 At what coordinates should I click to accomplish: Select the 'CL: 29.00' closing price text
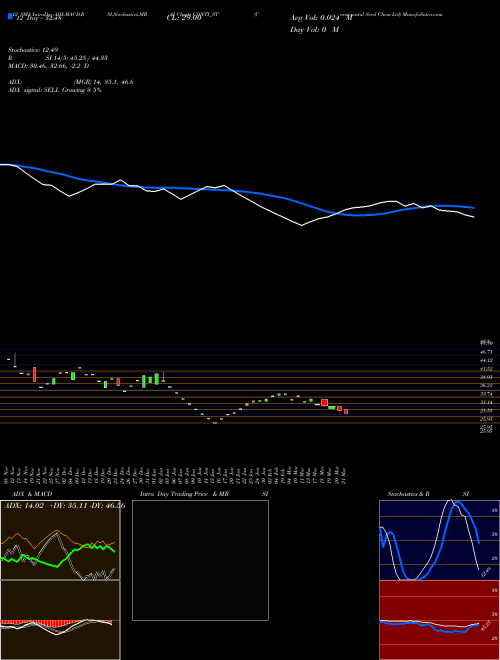coord(184,18)
